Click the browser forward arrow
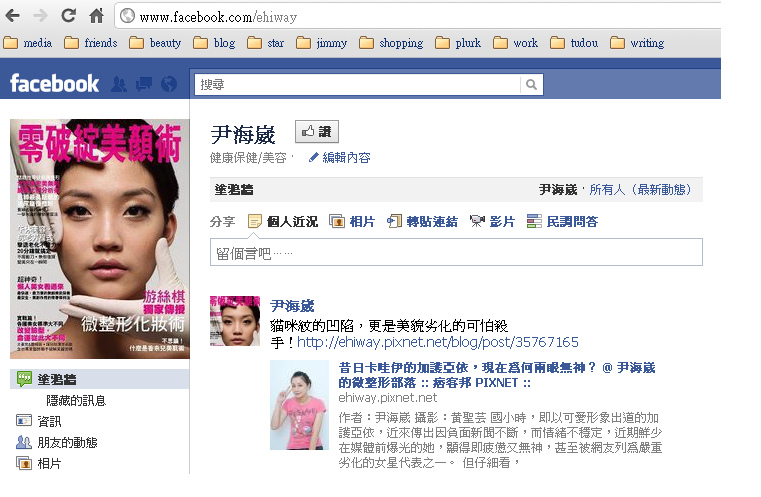Viewport: 761px width, 497px height. (40, 16)
